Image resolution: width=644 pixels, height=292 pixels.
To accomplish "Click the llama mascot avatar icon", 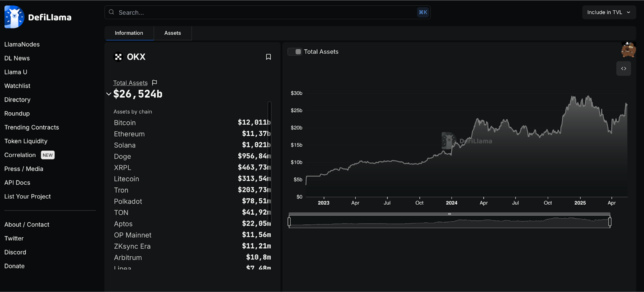I will 628,50.
